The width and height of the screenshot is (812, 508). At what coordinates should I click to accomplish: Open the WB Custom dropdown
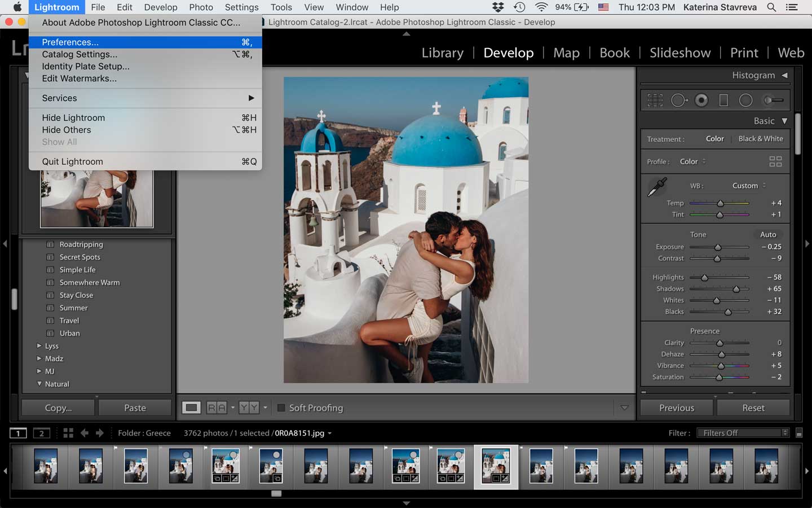(x=749, y=186)
